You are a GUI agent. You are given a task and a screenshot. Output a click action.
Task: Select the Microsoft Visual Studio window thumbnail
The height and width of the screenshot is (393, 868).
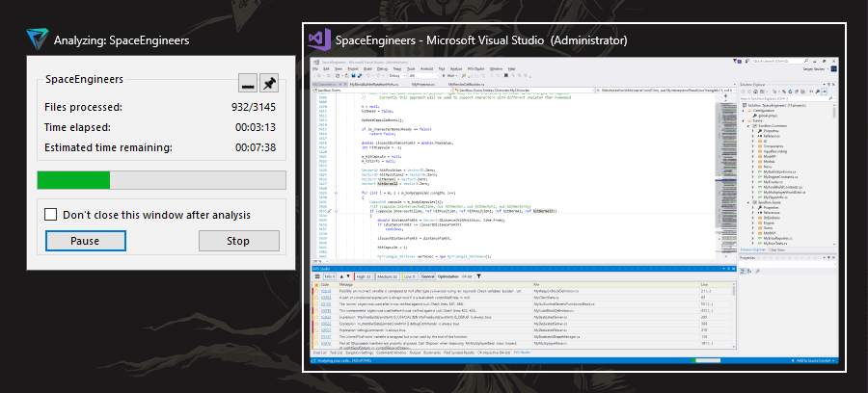coord(574,197)
